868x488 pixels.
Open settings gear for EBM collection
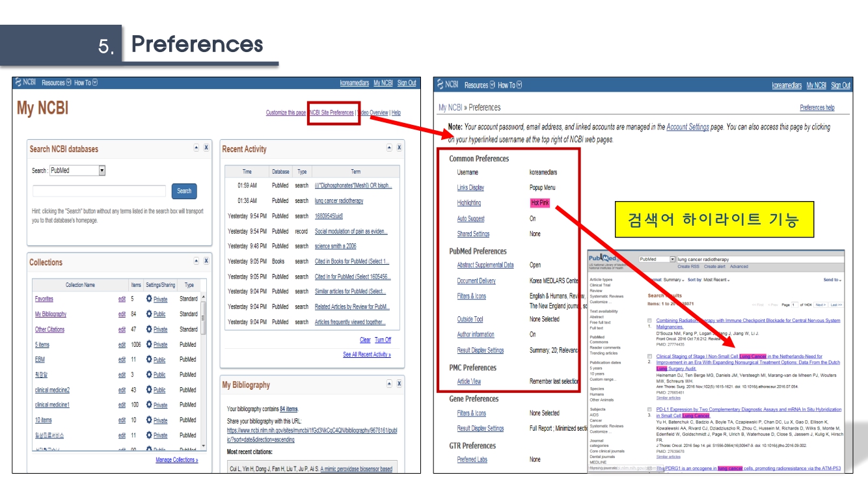point(149,359)
